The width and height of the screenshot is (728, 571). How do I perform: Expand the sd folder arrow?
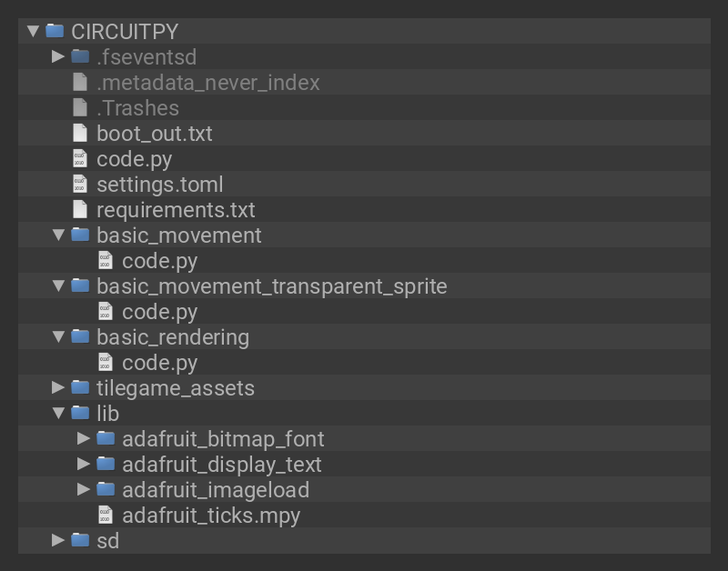tap(58, 540)
